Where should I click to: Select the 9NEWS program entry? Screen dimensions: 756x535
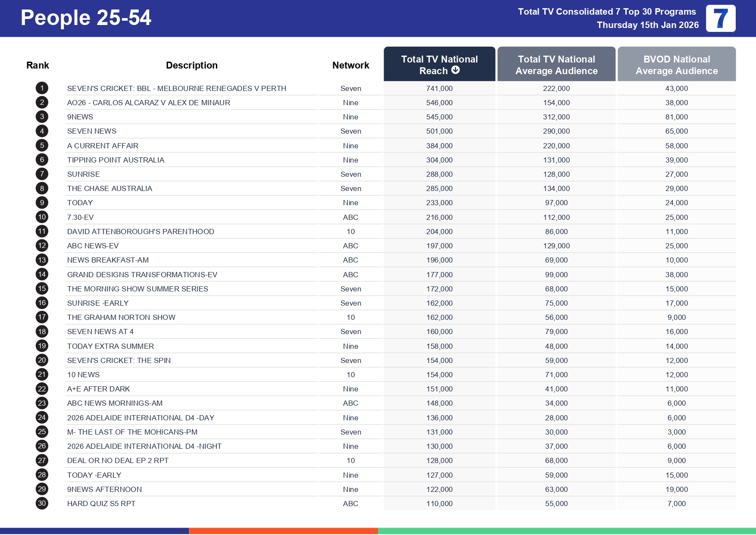coord(80,116)
